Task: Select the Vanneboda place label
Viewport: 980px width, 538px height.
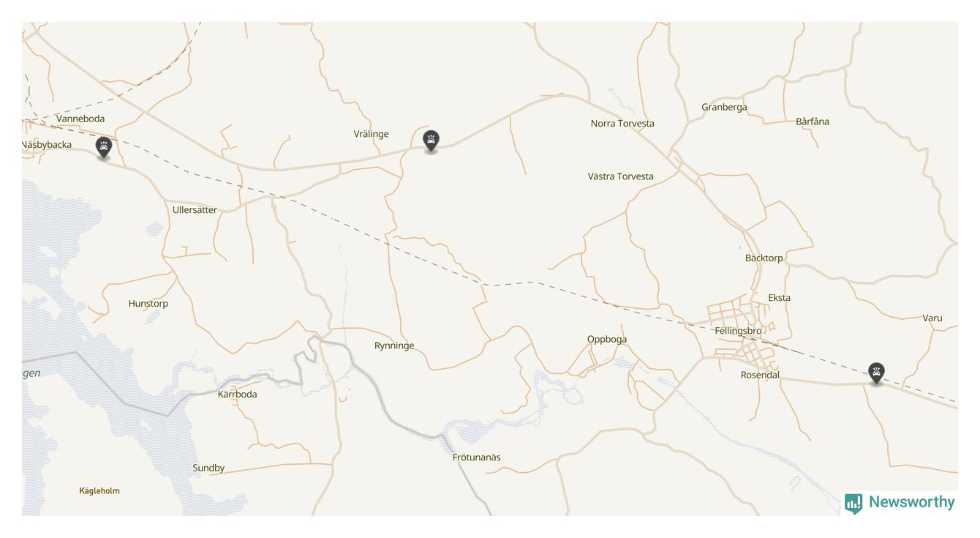Action: [x=80, y=119]
